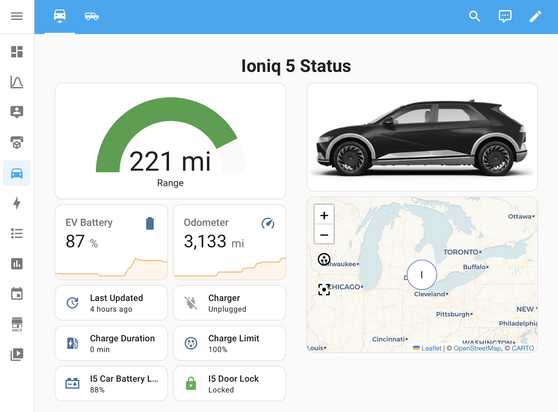Click the map theme mode icon

(x=324, y=259)
